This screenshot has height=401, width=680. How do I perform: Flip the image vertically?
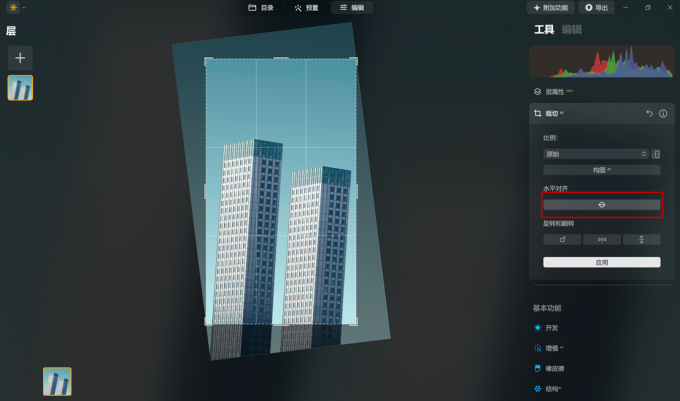click(x=641, y=239)
